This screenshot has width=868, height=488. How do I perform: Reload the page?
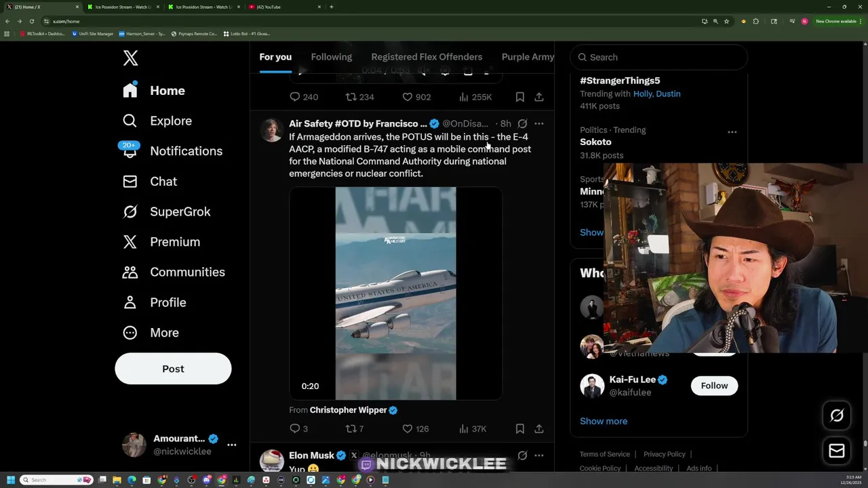coord(31,21)
